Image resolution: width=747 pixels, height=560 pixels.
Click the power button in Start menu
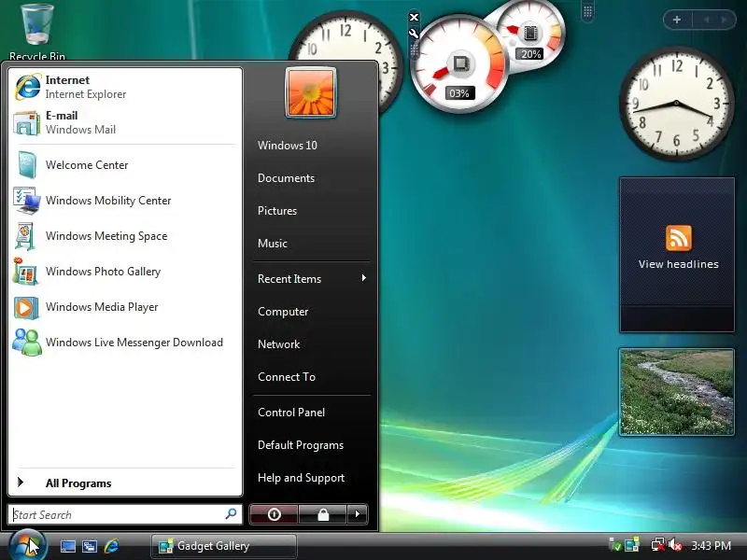pyautogui.click(x=274, y=514)
